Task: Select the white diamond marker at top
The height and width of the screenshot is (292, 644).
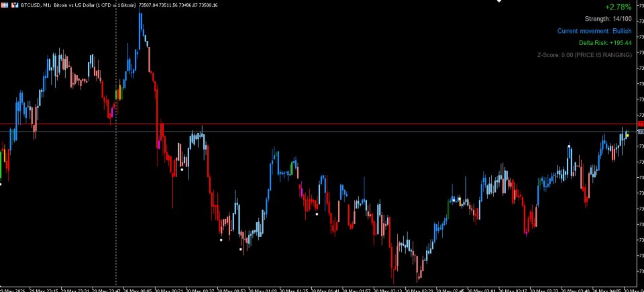Action: 499,1
